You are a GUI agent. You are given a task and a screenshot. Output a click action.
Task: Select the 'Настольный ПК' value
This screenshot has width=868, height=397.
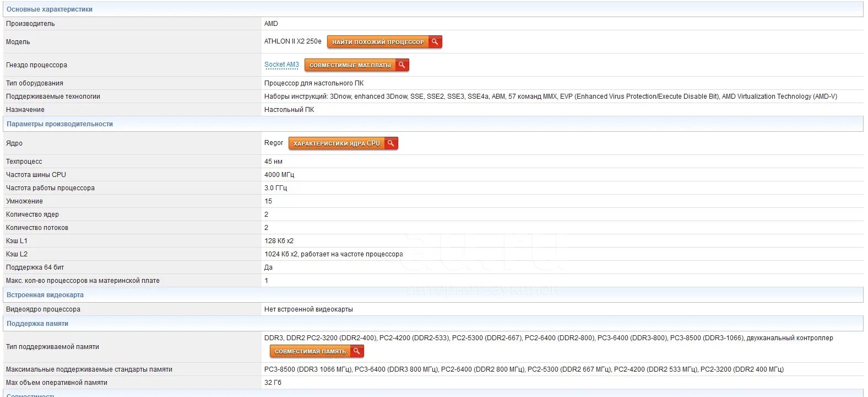pyautogui.click(x=289, y=110)
